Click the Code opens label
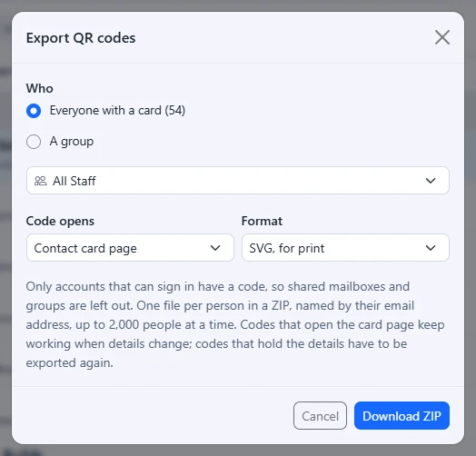The image size is (476, 456). 60,221
